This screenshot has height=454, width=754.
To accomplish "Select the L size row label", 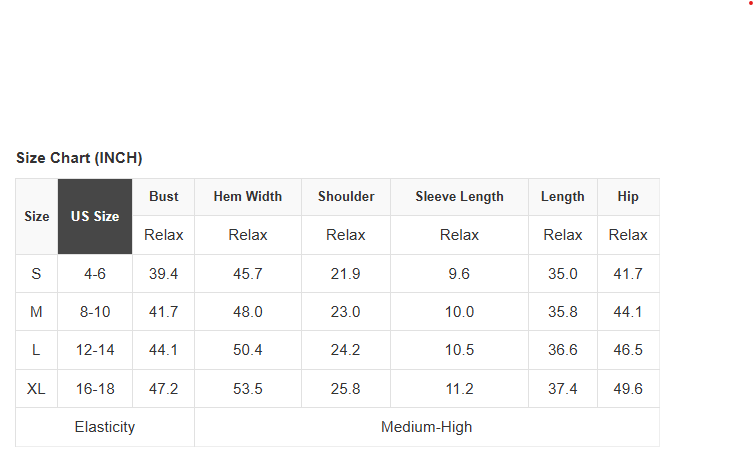I will [x=37, y=350].
